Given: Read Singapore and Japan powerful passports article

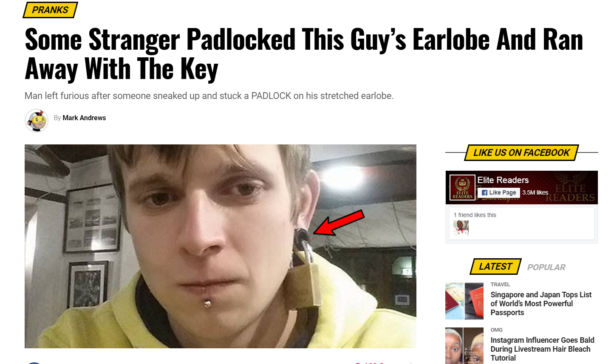Looking at the screenshot, I should pos(541,304).
